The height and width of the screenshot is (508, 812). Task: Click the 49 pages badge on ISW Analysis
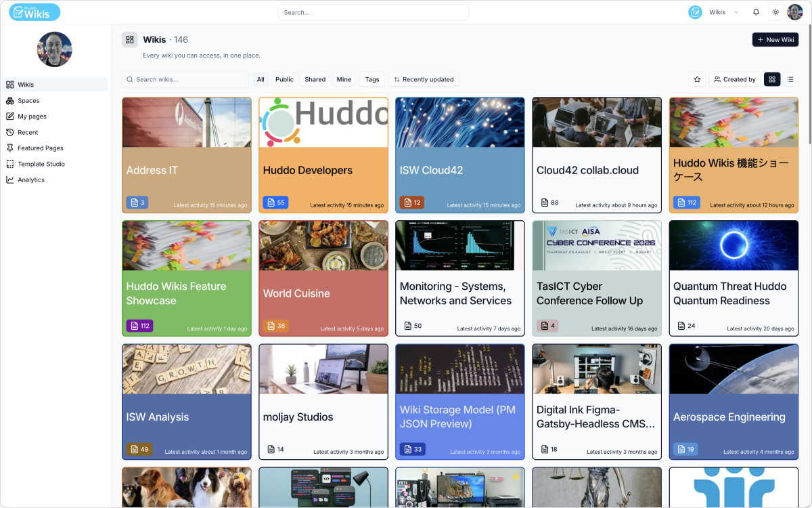click(139, 449)
